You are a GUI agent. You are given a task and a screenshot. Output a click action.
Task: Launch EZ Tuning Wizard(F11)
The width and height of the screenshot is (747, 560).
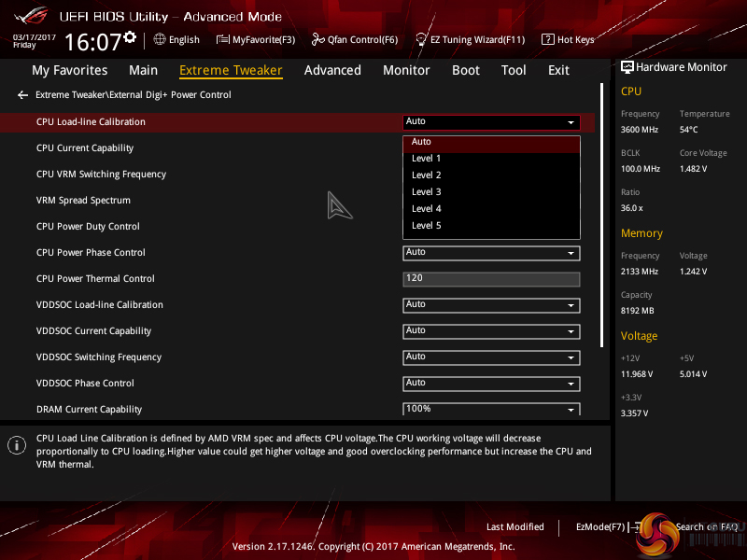tap(470, 40)
